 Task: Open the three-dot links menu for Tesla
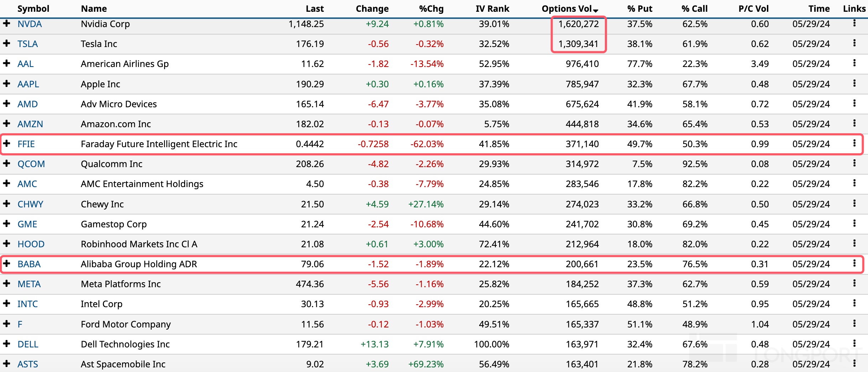(854, 43)
